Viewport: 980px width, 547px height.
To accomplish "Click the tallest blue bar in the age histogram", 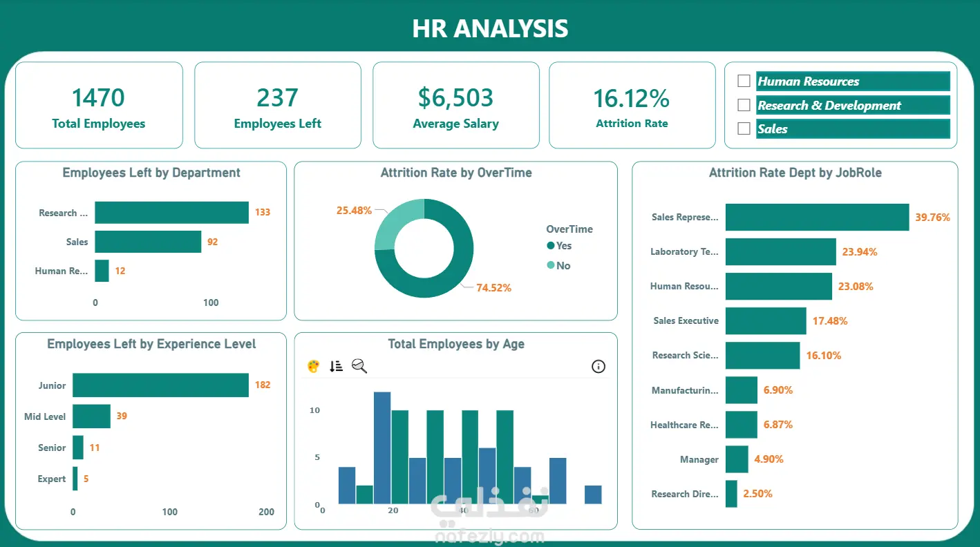I will pos(382,448).
